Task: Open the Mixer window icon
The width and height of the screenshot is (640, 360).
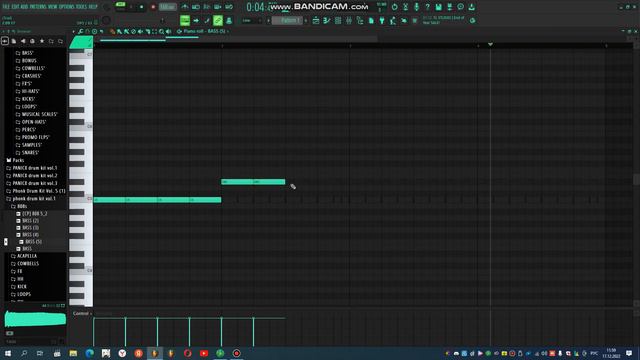Action: pyautogui.click(x=349, y=20)
